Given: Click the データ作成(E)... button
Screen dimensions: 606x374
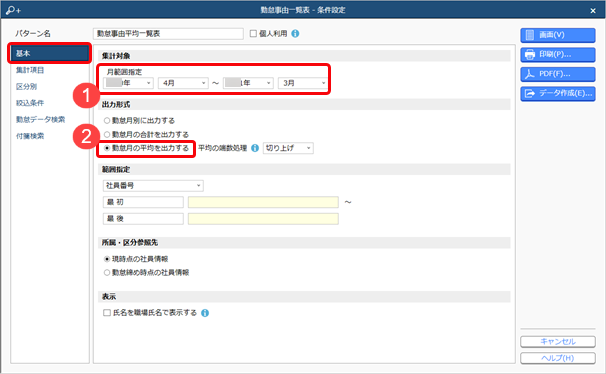Looking at the screenshot, I should pyautogui.click(x=558, y=94).
